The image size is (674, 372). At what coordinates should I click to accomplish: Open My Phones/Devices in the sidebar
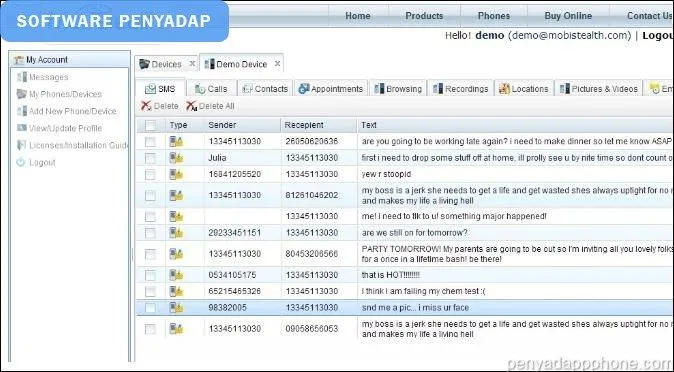coord(65,94)
